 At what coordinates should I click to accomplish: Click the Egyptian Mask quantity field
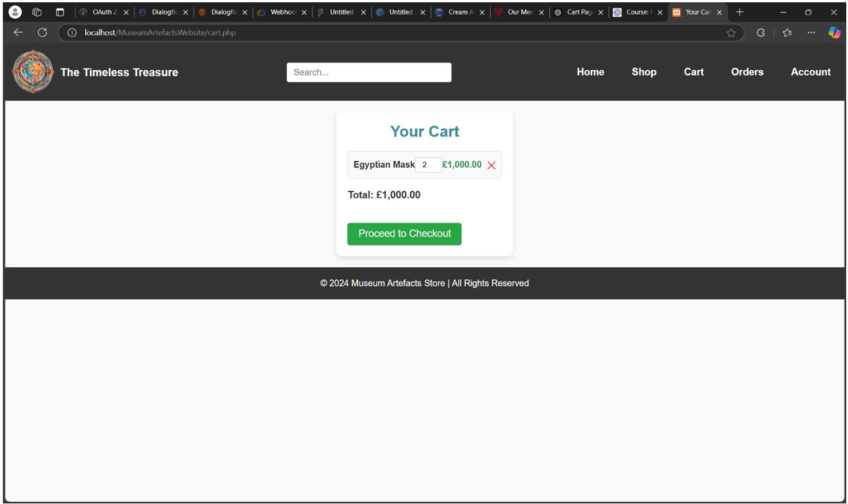pyautogui.click(x=427, y=165)
